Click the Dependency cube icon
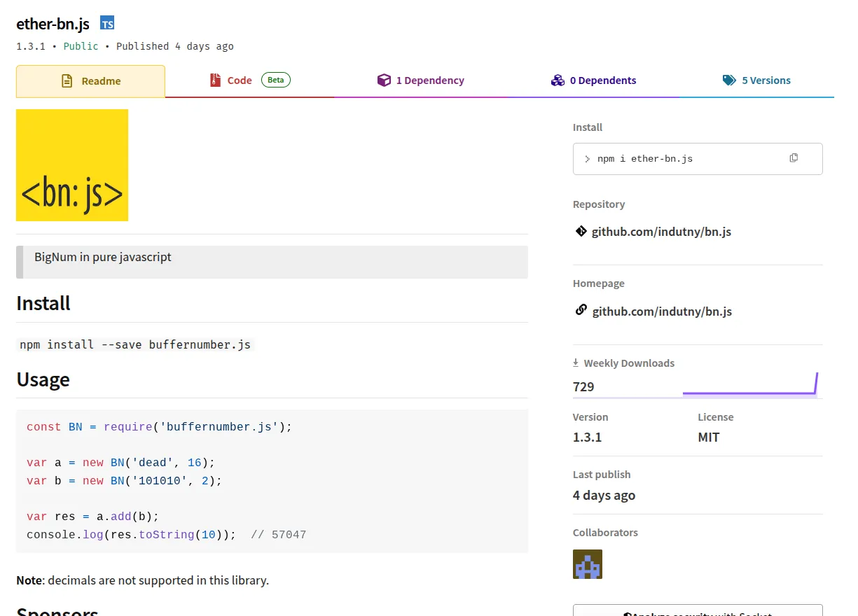 click(384, 80)
